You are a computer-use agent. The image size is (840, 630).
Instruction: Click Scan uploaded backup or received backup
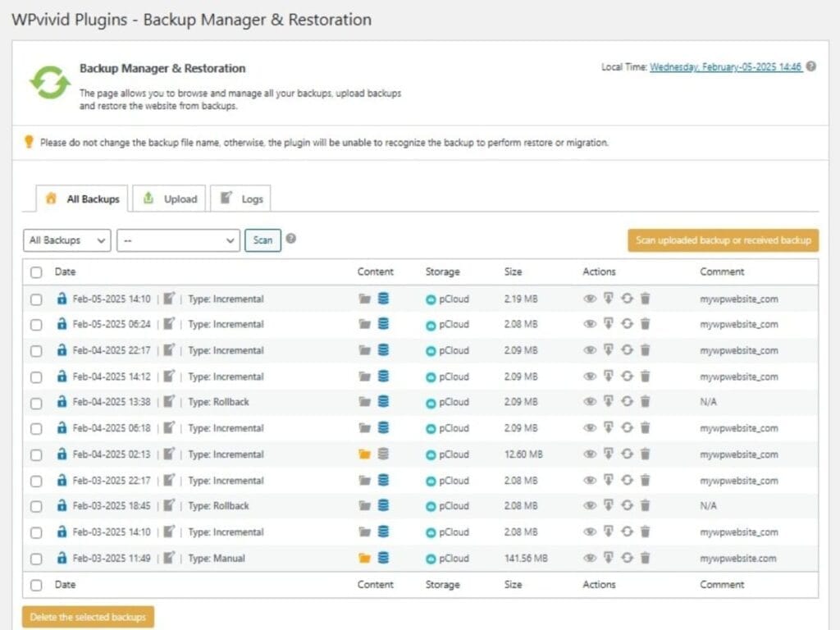pos(723,240)
